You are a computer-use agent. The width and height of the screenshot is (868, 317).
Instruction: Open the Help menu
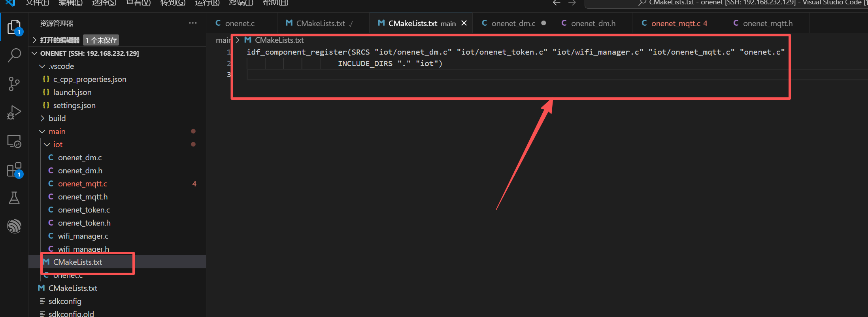coord(275,3)
